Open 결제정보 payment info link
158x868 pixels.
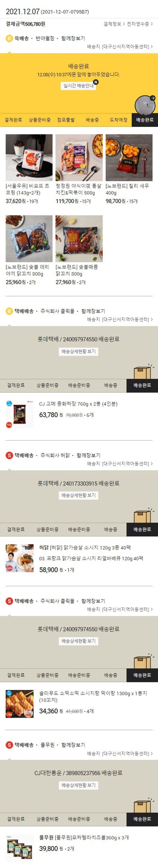pyautogui.click(x=114, y=24)
